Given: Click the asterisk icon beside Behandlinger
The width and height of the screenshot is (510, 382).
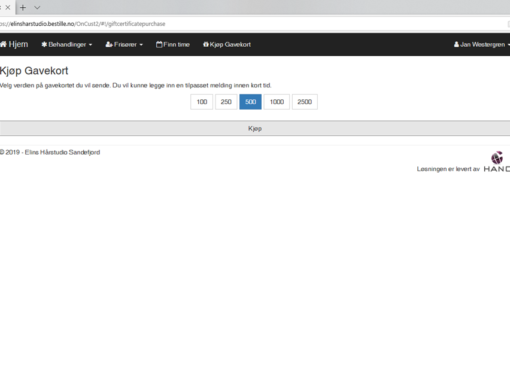Looking at the screenshot, I should pyautogui.click(x=44, y=44).
